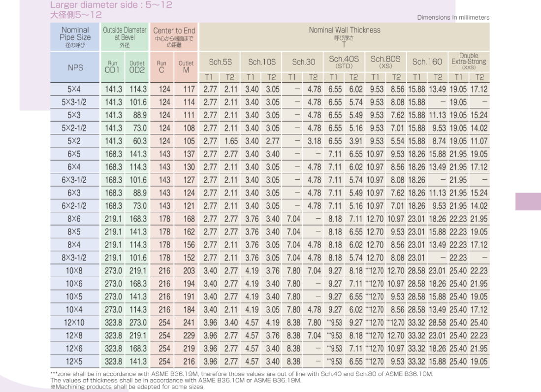The height and width of the screenshot is (392, 541).
Task: Click the '5×2' pipe size row label
Action: click(x=74, y=141)
